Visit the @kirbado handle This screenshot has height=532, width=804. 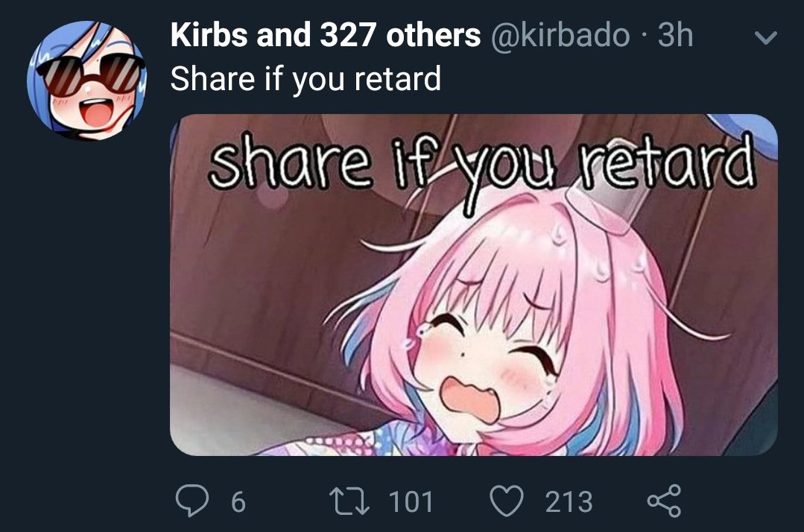pyautogui.click(x=560, y=35)
